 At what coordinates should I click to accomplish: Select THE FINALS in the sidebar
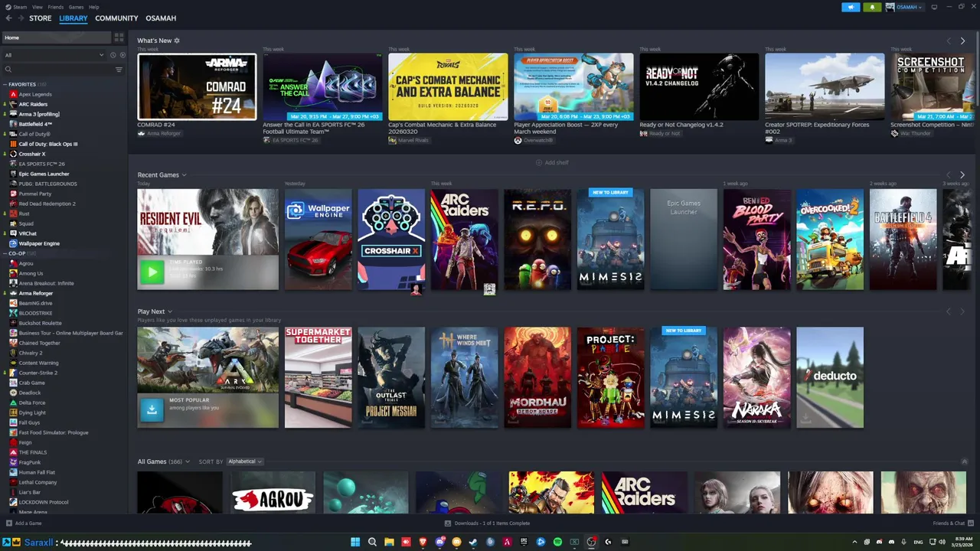33,452
